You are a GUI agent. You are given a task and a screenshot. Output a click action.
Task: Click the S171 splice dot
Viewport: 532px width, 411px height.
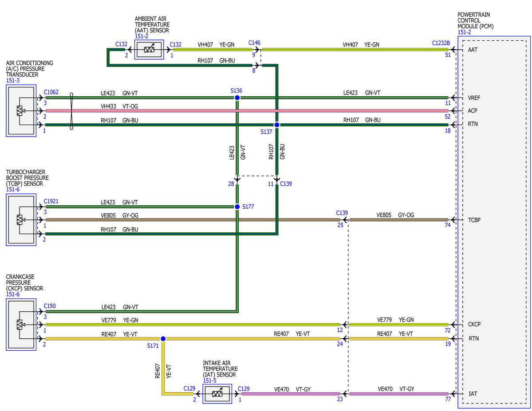163,338
